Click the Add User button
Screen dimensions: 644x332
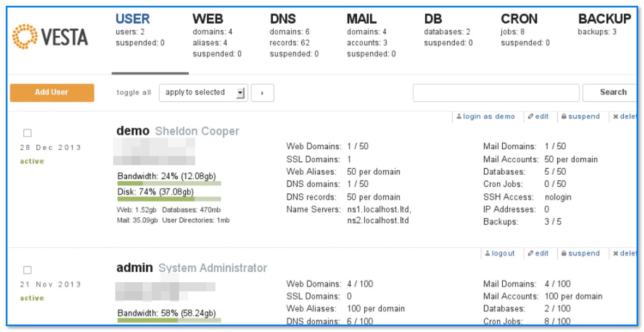click(52, 93)
